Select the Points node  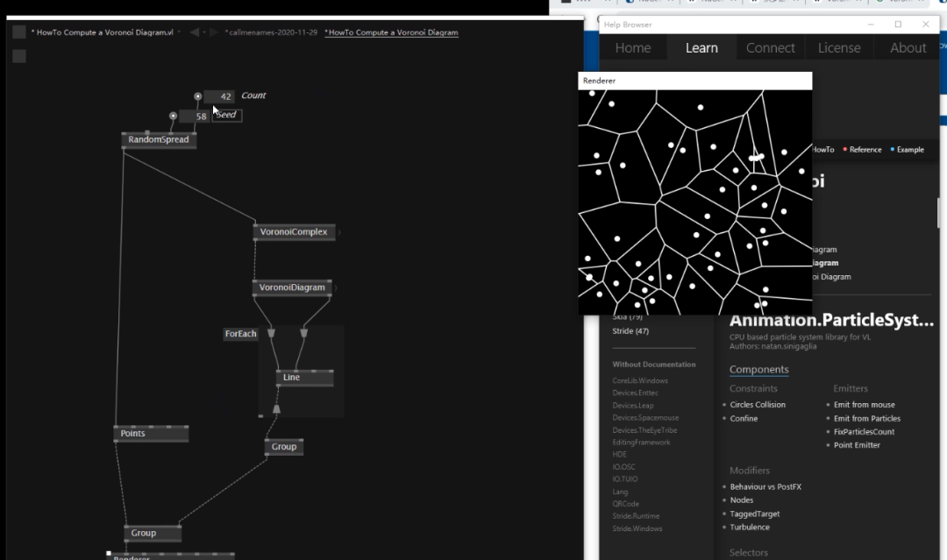[151, 433]
